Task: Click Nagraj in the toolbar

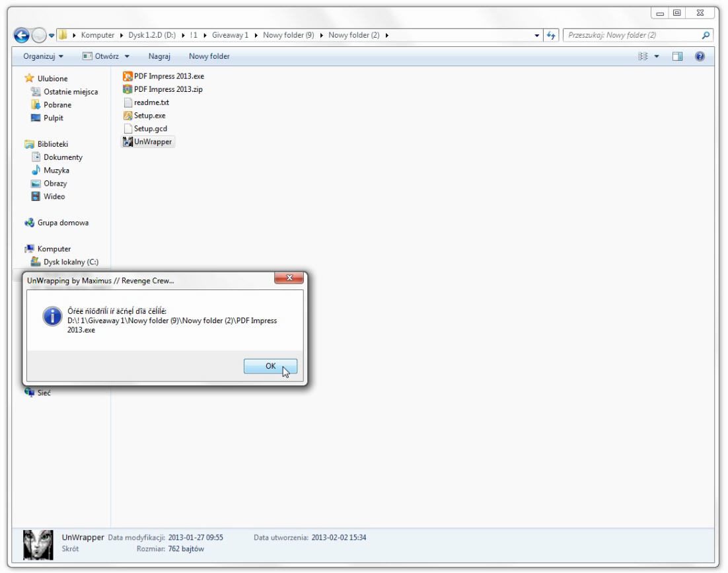Action: point(159,56)
